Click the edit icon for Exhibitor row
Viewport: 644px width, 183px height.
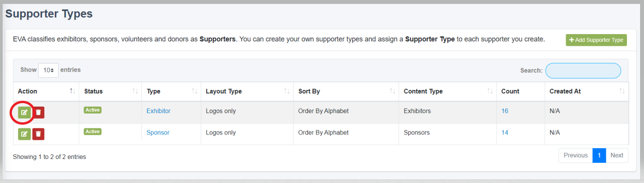[25, 113]
